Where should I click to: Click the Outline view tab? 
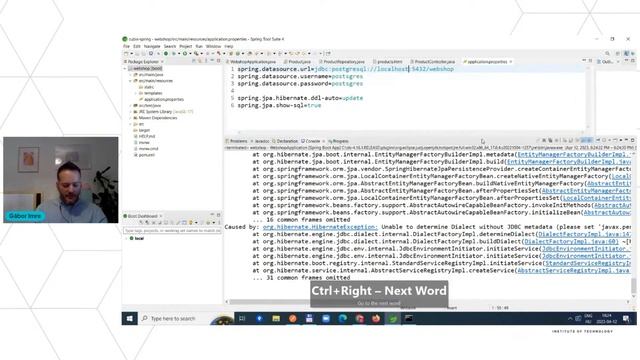[x=605, y=62]
